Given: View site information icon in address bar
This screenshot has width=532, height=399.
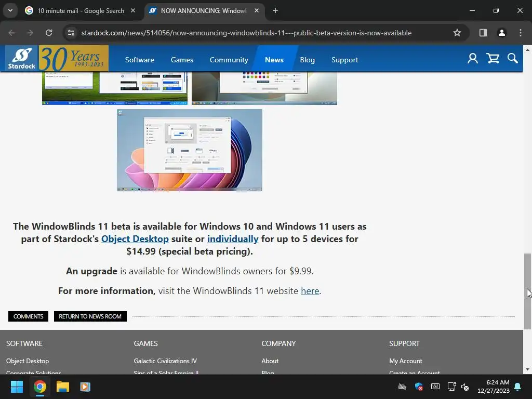Looking at the screenshot, I should pos(71,33).
